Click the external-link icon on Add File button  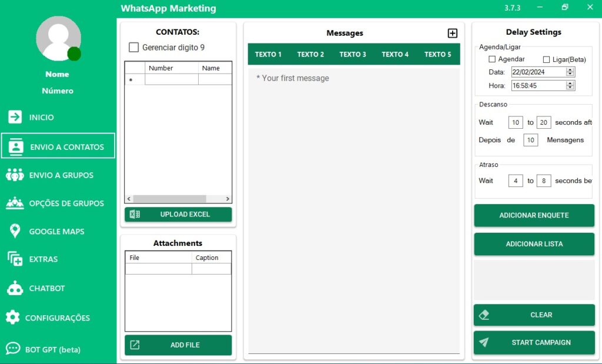[x=135, y=345]
